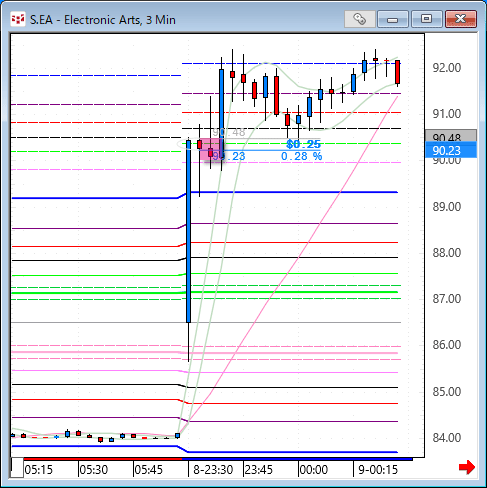The image size is (487, 488).
Task: Click the 91.00 price scale label
Action: (x=447, y=114)
